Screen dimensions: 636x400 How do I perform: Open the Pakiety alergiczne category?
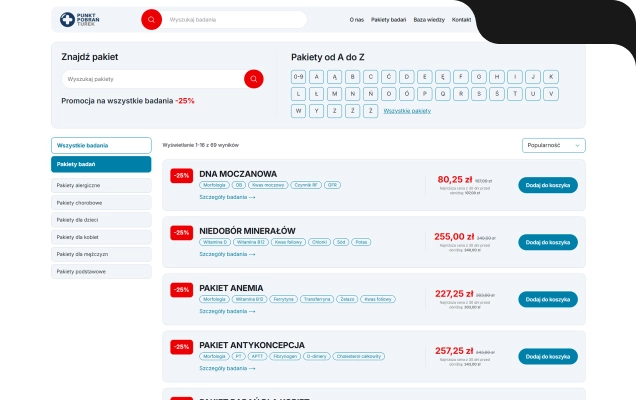101,185
